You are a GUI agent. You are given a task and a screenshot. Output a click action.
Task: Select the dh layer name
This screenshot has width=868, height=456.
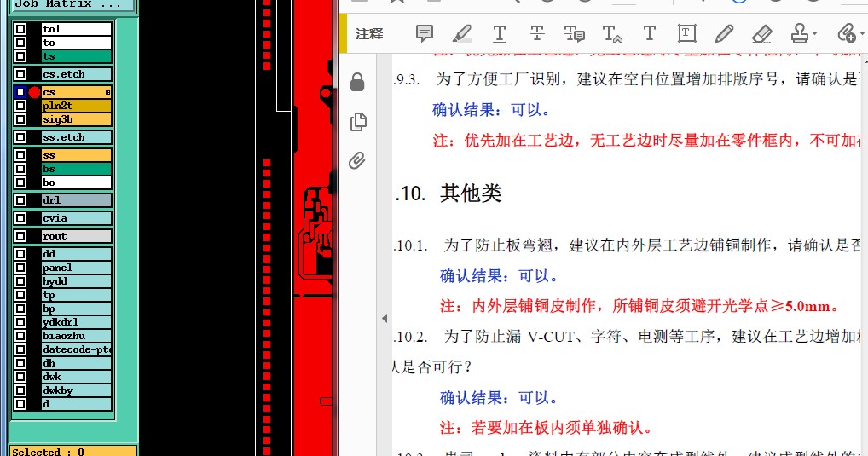click(77, 363)
